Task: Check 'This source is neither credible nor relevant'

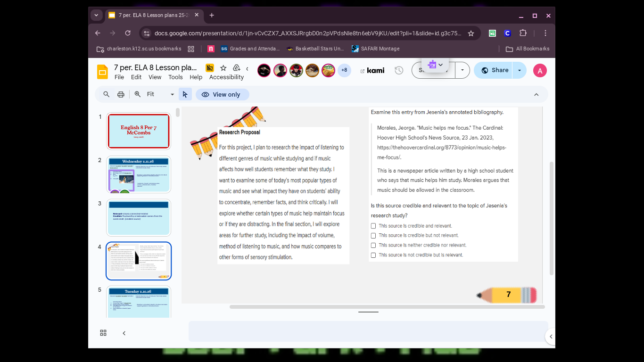Action: pyautogui.click(x=373, y=245)
